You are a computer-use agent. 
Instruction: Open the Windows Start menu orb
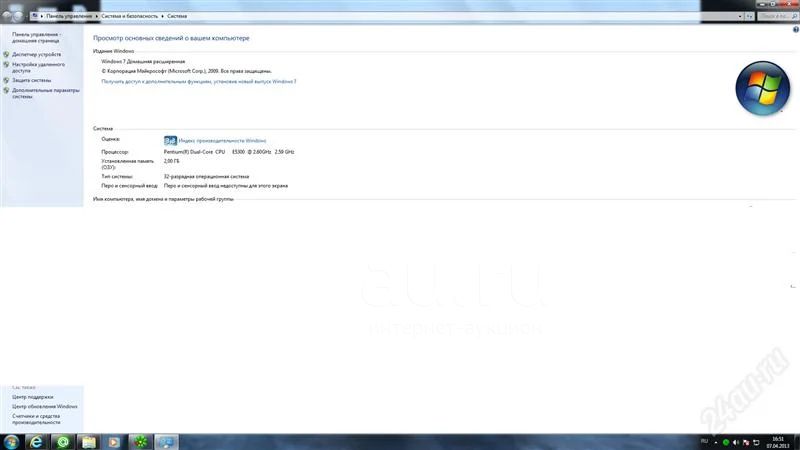(x=11, y=442)
